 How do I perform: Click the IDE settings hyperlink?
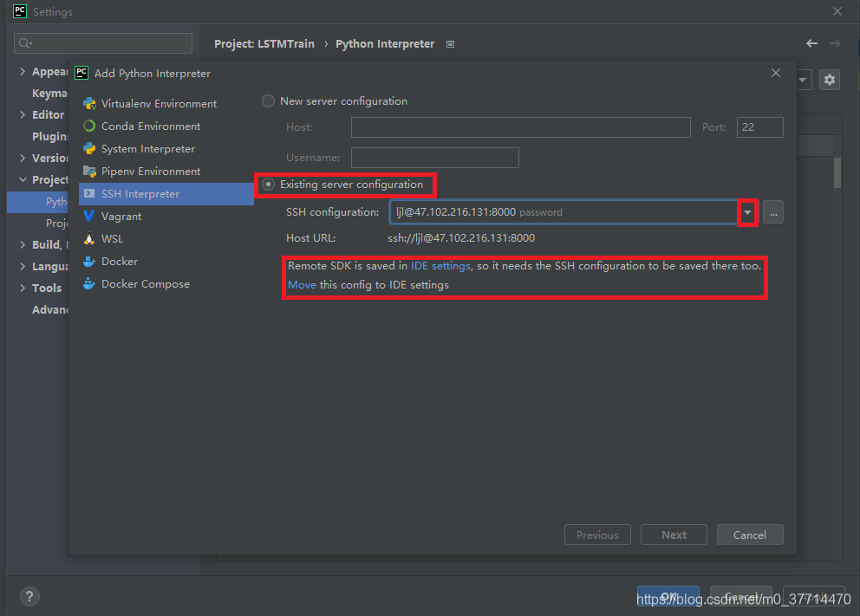pyautogui.click(x=440, y=266)
